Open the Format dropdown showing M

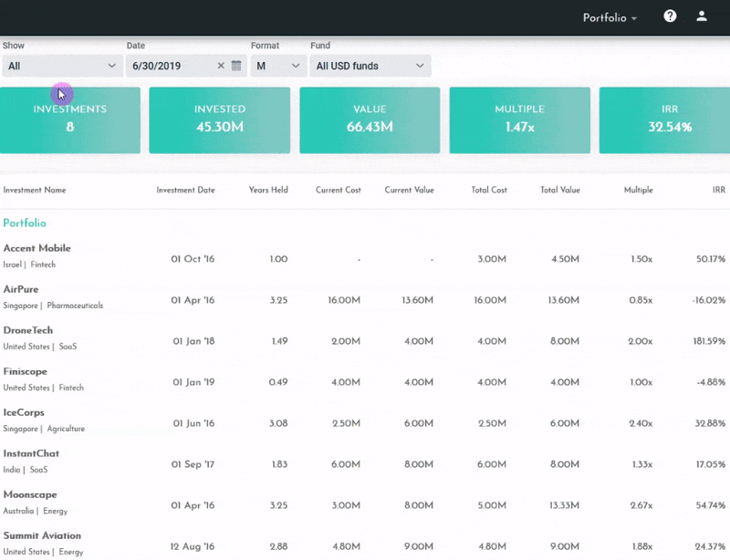point(276,66)
